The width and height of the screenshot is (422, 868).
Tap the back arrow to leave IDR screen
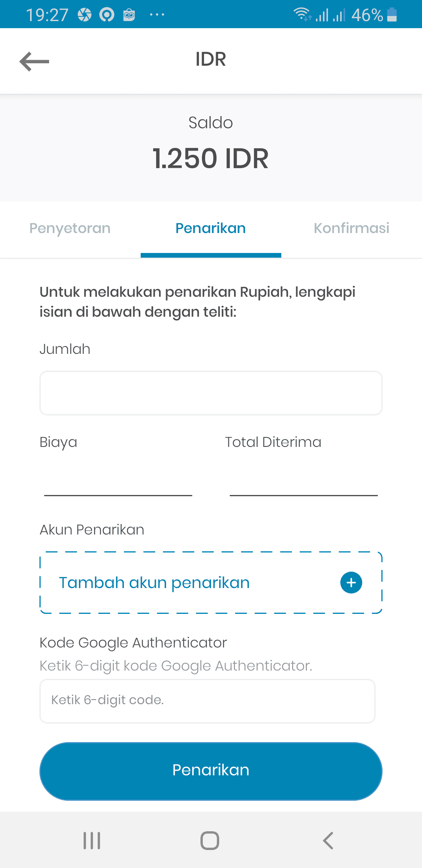pos(34,61)
